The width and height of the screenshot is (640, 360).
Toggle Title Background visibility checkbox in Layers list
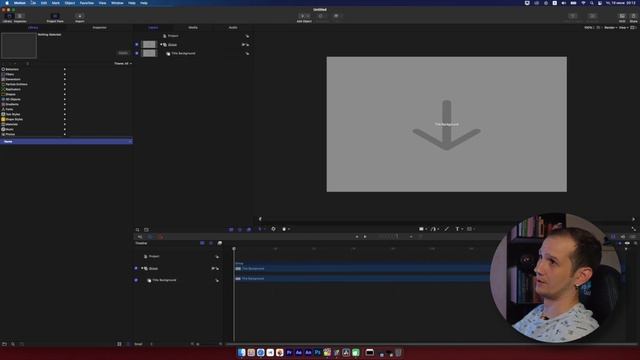click(137, 53)
